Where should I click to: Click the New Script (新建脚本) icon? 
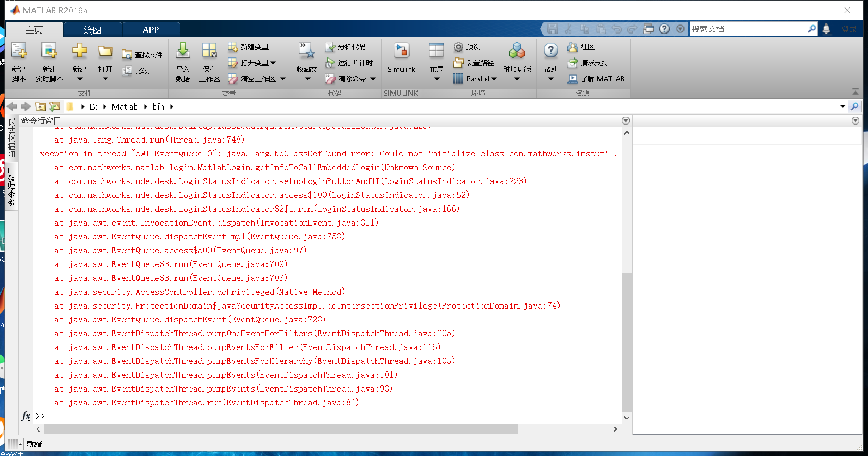click(x=19, y=52)
